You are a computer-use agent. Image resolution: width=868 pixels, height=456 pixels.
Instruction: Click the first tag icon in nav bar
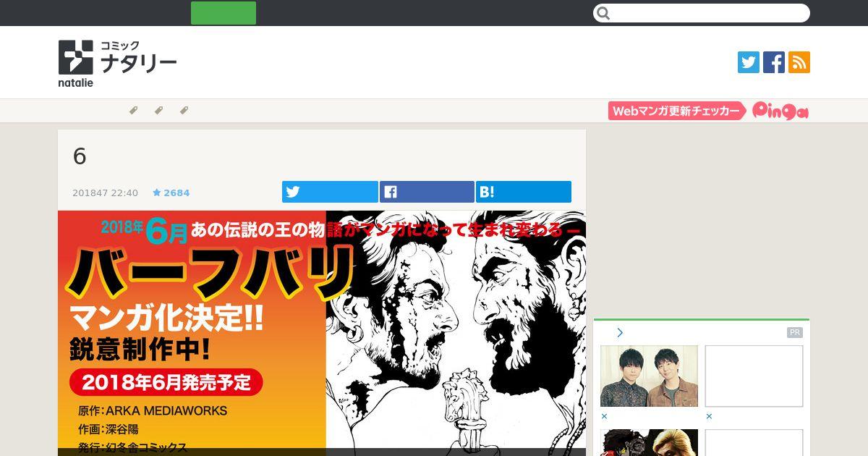[133, 111]
